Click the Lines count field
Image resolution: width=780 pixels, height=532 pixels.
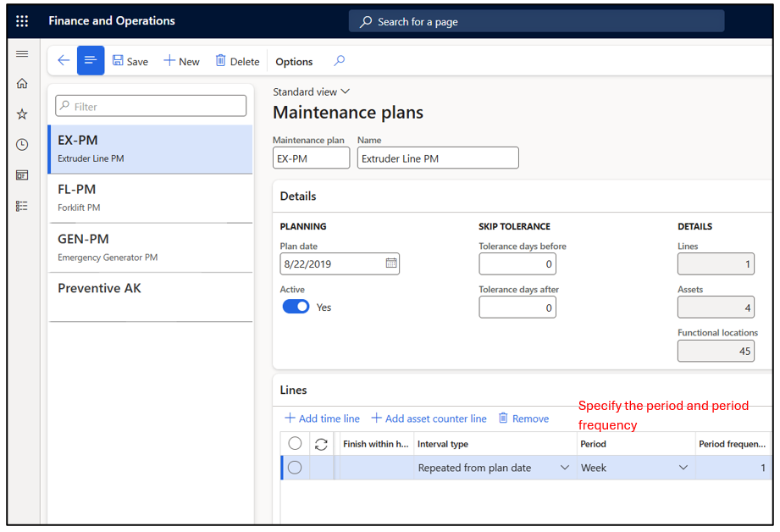pyautogui.click(x=716, y=263)
